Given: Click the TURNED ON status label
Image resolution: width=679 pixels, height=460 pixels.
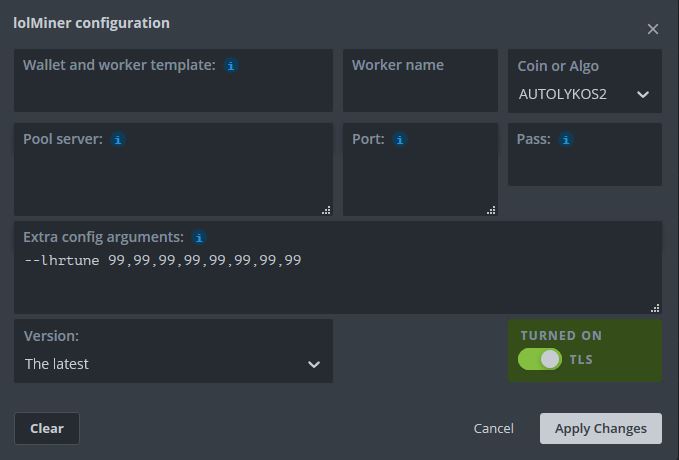Looking at the screenshot, I should [561, 336].
